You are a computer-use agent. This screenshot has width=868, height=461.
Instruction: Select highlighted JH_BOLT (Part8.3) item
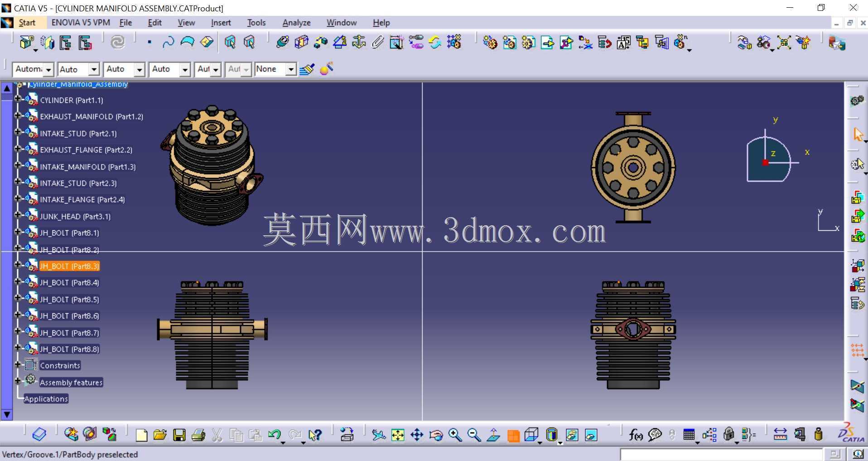tap(69, 266)
